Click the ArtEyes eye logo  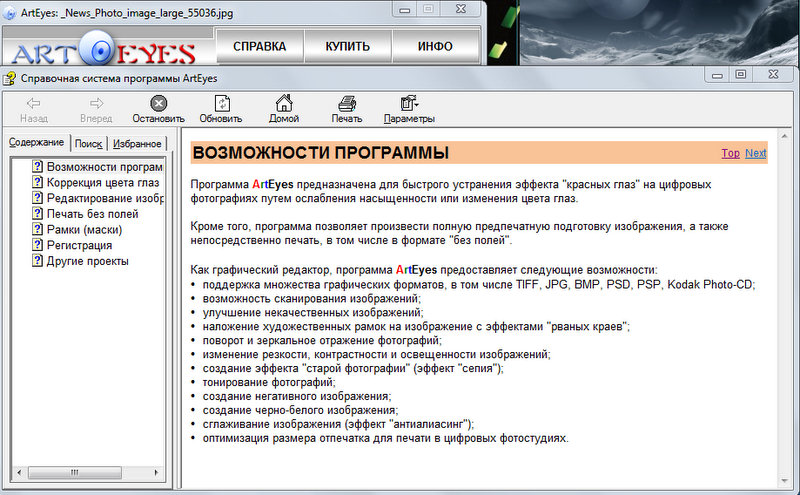point(96,49)
